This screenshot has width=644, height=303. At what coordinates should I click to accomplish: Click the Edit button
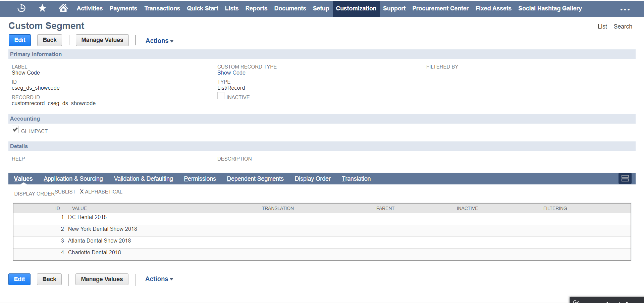pyautogui.click(x=19, y=40)
